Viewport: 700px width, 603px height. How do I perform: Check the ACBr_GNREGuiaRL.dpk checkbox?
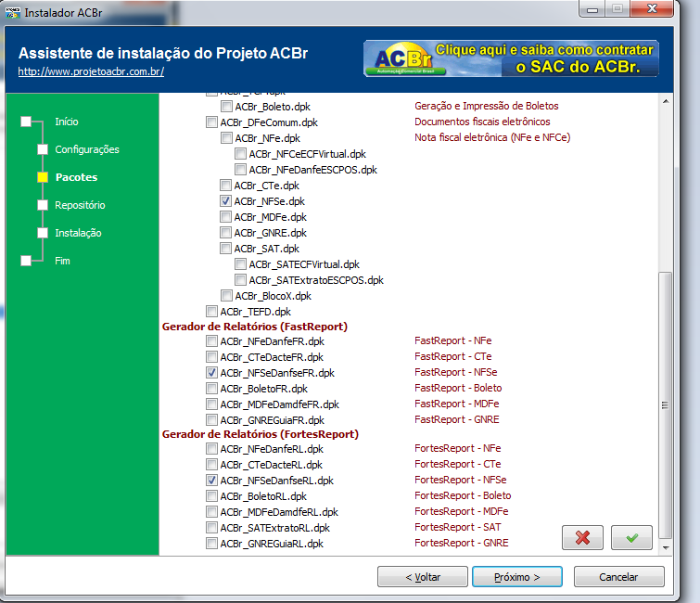tap(211, 544)
